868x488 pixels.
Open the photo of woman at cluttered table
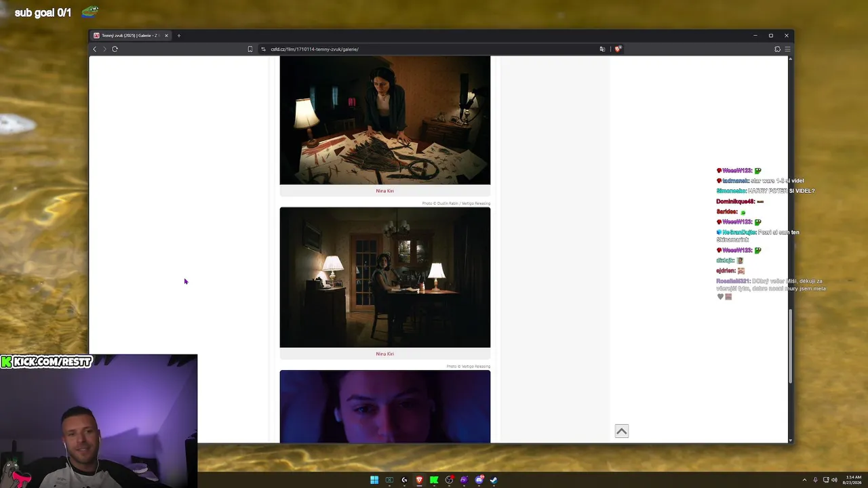coord(385,120)
